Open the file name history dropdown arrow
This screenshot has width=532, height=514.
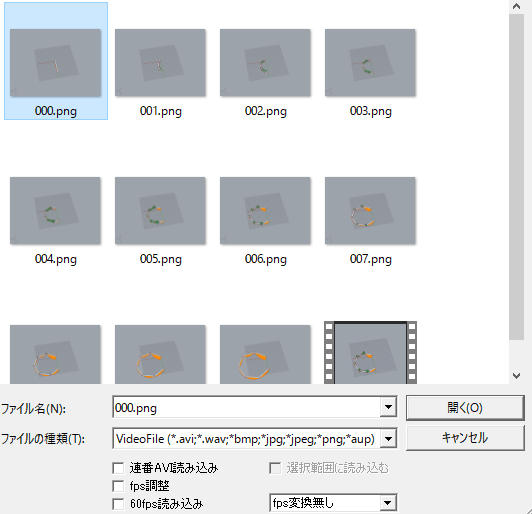[x=388, y=407]
